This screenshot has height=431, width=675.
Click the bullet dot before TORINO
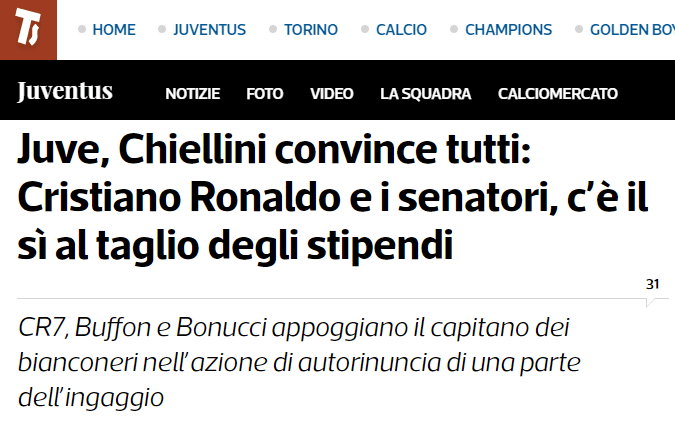(x=272, y=29)
